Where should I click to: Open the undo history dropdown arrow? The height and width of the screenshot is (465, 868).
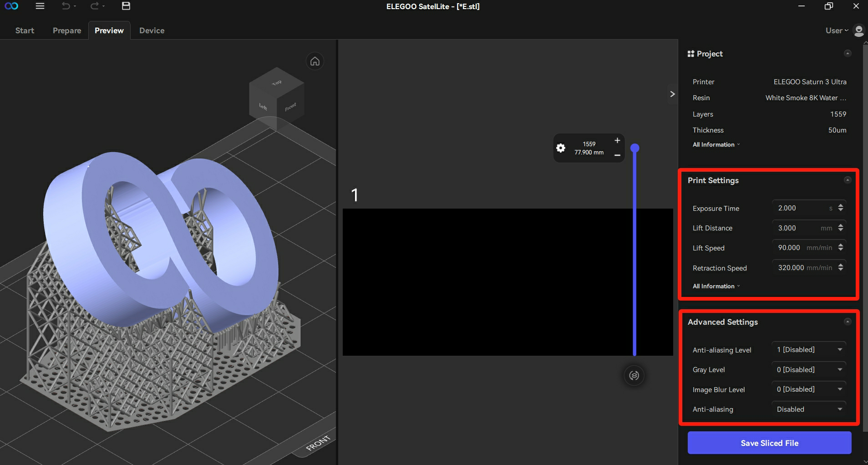(x=75, y=6)
